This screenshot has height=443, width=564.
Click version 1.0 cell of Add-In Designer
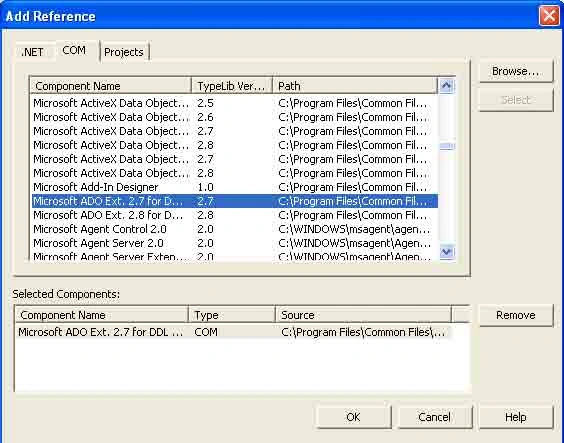click(205, 187)
